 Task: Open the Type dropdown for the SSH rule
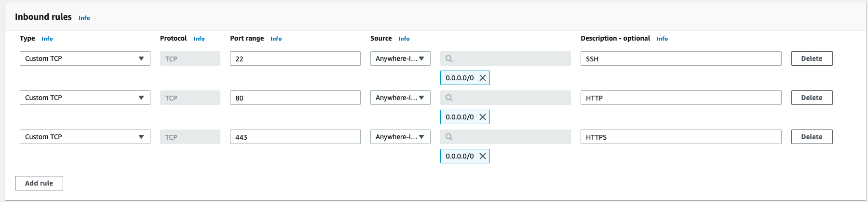coord(84,58)
